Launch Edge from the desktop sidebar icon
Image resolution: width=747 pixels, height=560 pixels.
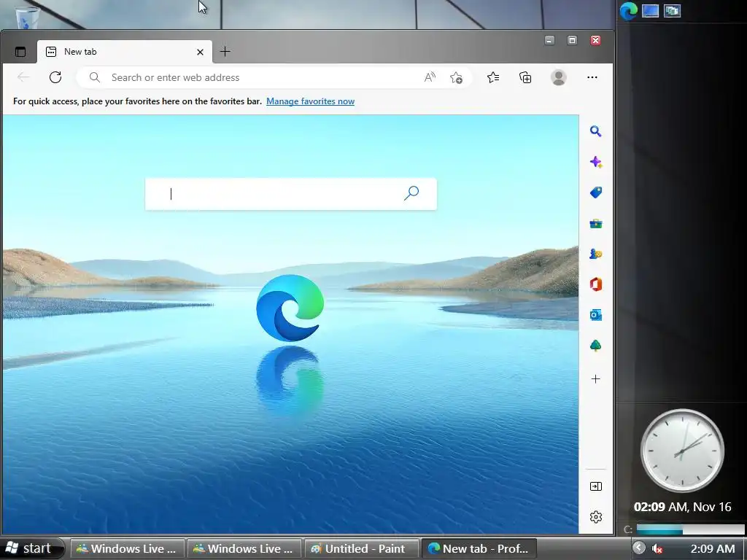628,10
